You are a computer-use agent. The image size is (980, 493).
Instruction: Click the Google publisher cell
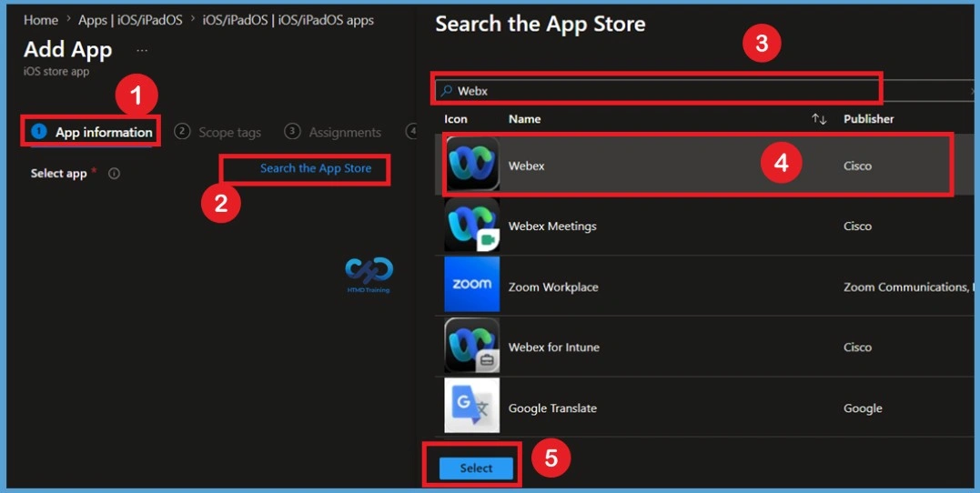[864, 408]
